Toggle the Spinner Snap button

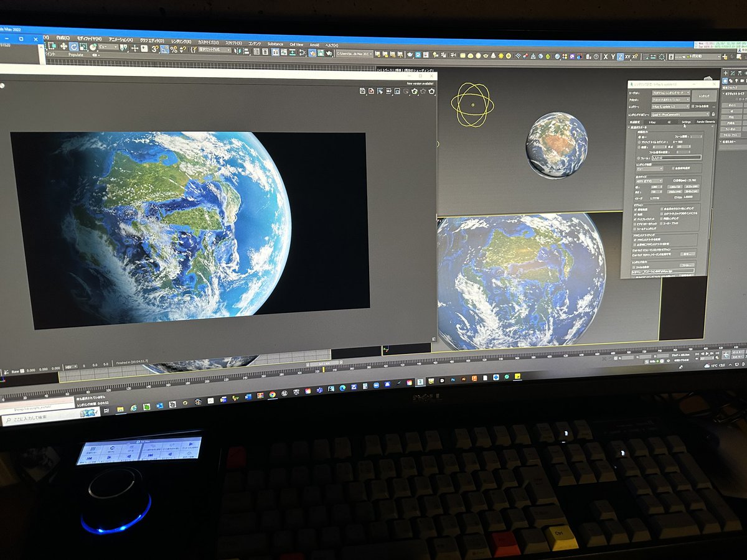(182, 49)
